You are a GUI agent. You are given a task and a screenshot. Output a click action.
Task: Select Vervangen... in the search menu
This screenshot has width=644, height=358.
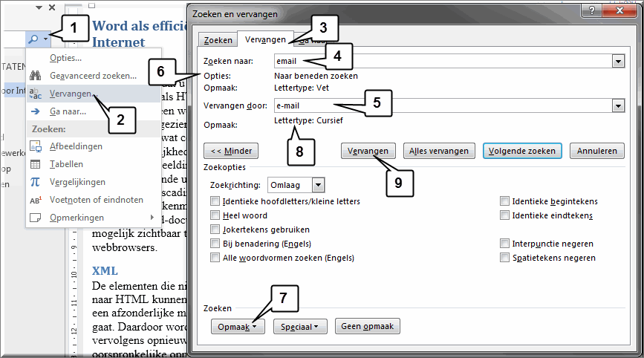pos(94,94)
